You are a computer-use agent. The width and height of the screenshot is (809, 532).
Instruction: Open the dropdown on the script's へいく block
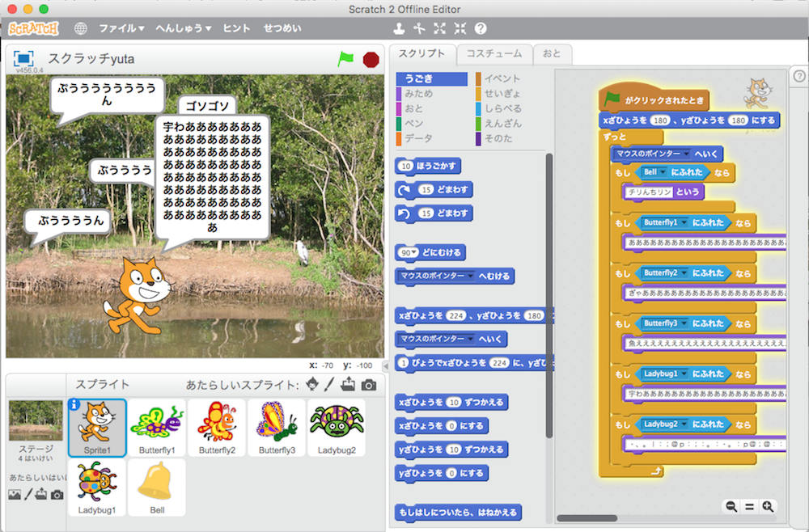tap(653, 154)
